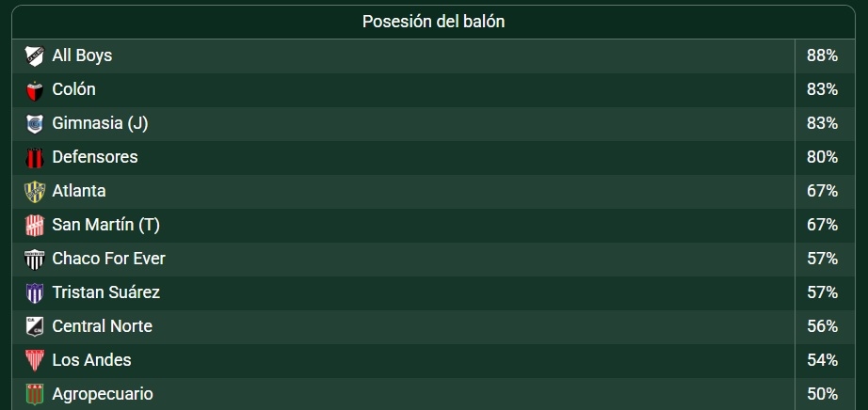Click the San Martín (T) crest icon
This screenshot has height=410, width=868.
pyautogui.click(x=35, y=225)
